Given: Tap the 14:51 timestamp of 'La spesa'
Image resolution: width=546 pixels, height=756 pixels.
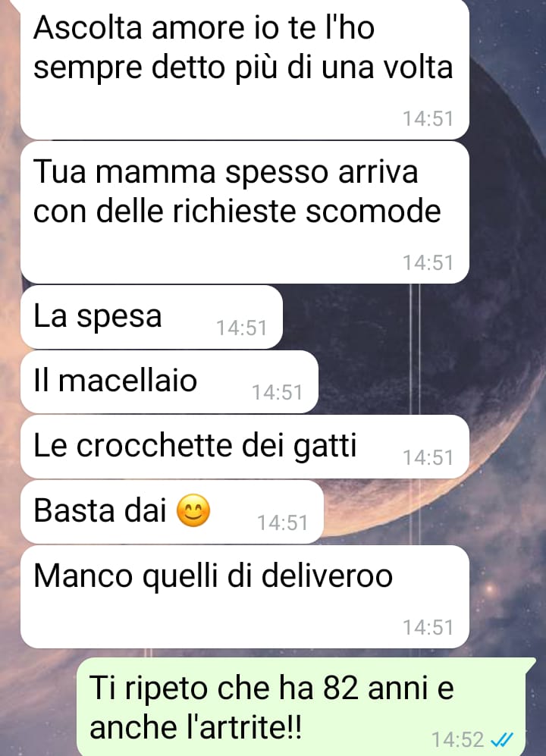Looking at the screenshot, I should (x=241, y=328).
